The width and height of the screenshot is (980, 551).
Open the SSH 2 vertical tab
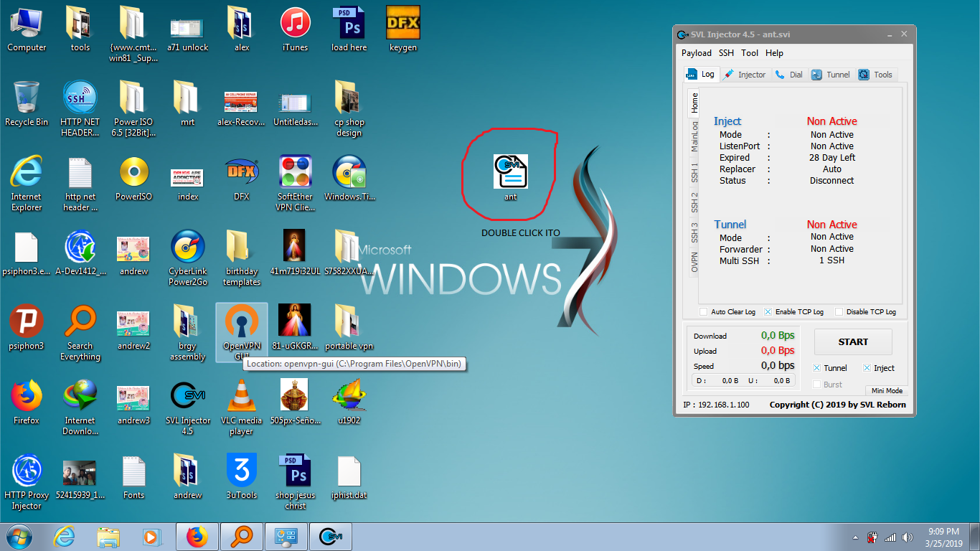point(694,203)
